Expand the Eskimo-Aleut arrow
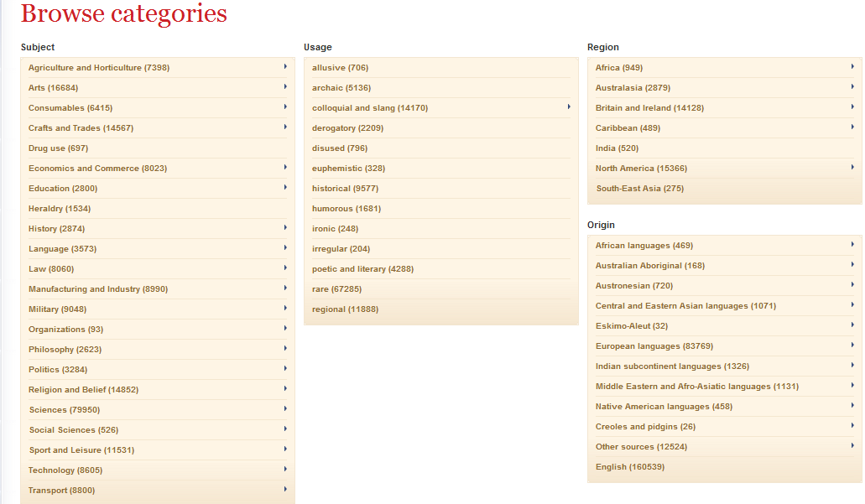865x504 pixels. coord(852,325)
